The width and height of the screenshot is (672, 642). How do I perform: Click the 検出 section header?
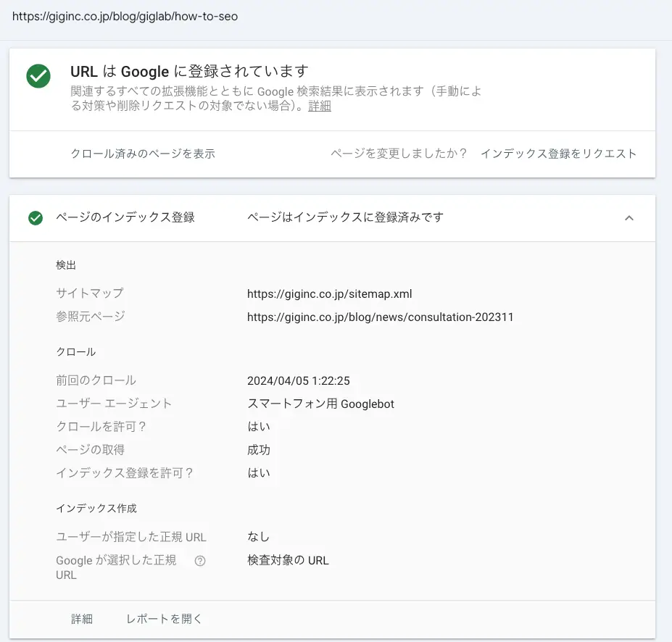(66, 265)
